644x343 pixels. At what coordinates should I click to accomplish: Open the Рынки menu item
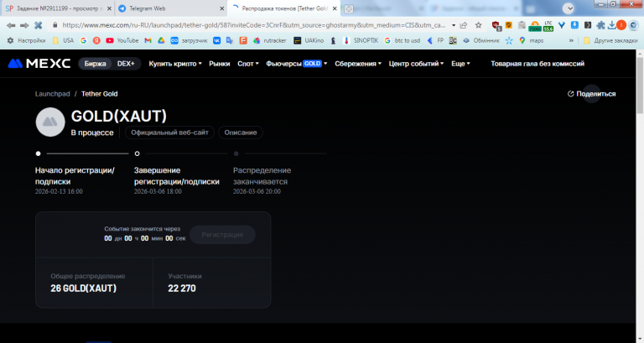click(x=220, y=64)
